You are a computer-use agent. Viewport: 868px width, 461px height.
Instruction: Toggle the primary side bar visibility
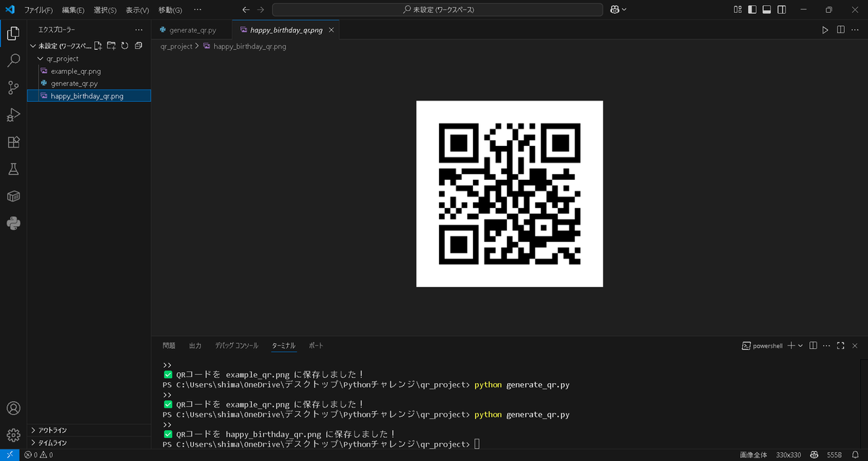[752, 10]
